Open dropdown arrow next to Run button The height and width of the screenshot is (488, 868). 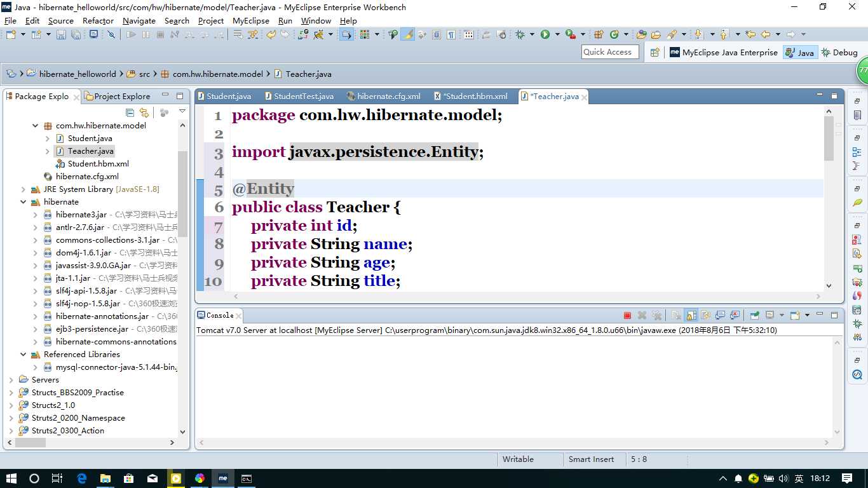point(557,34)
